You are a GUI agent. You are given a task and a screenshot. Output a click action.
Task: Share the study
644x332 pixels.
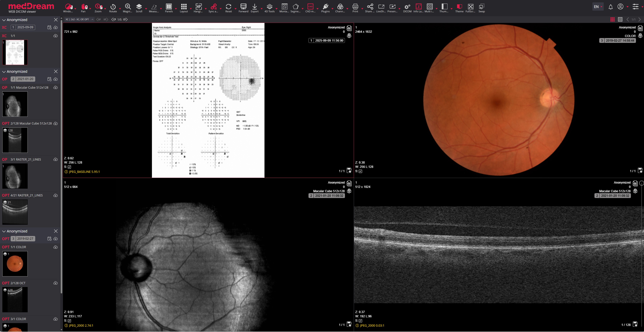pos(370,8)
